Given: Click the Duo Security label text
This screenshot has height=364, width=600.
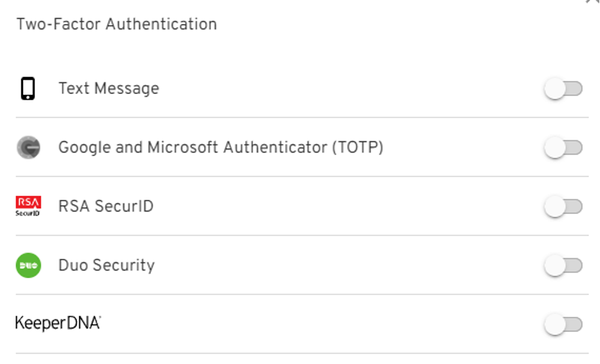Looking at the screenshot, I should [x=106, y=265].
